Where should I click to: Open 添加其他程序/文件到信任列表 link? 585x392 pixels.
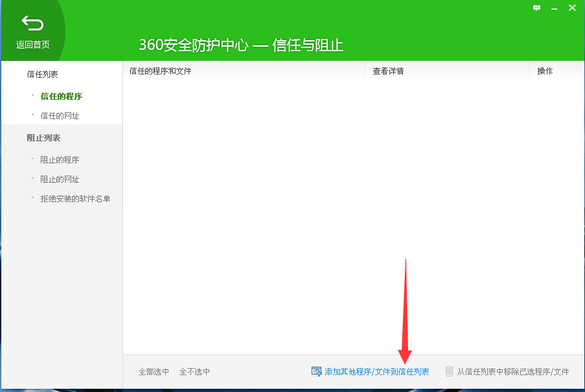[x=374, y=371]
